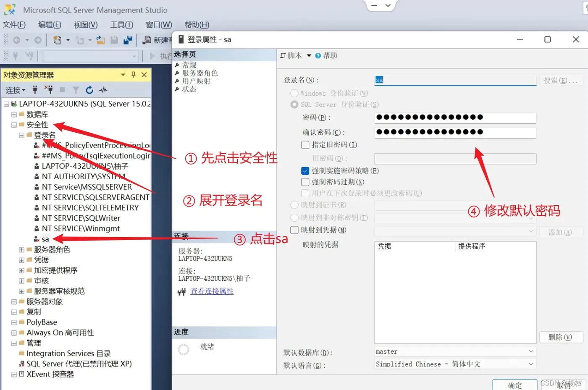The height and width of the screenshot is (390, 588).
Task: Select the 用户映射 page in dialog
Action: [x=196, y=81]
